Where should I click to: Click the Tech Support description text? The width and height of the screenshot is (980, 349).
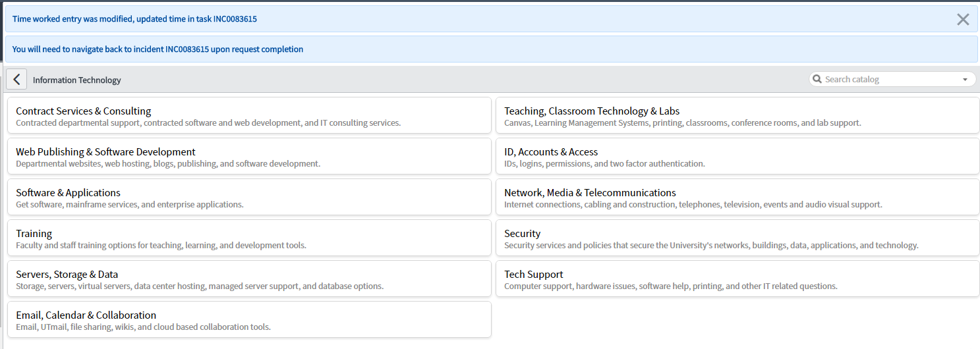click(671, 286)
